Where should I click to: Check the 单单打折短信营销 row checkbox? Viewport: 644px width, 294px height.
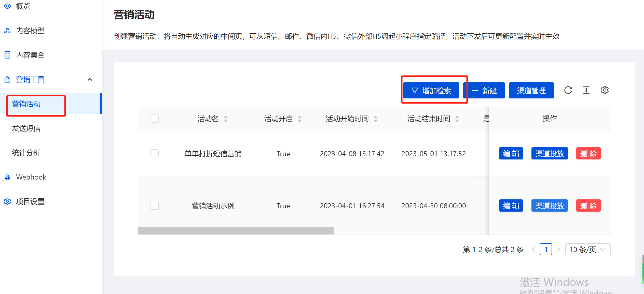pyautogui.click(x=154, y=153)
